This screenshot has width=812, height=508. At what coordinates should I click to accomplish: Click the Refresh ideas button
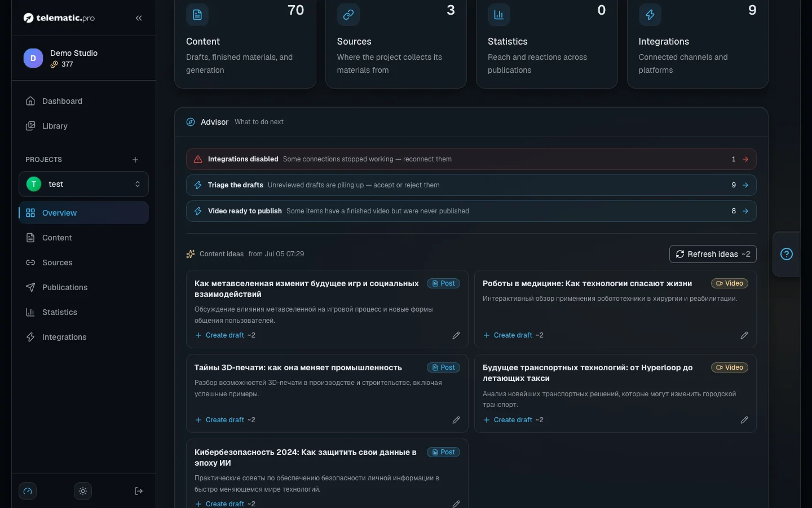(713, 254)
